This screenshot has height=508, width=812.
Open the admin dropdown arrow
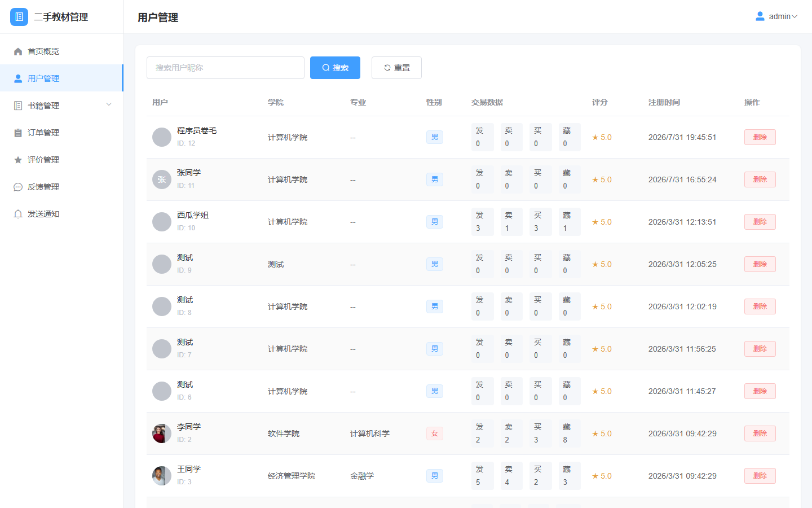795,16
